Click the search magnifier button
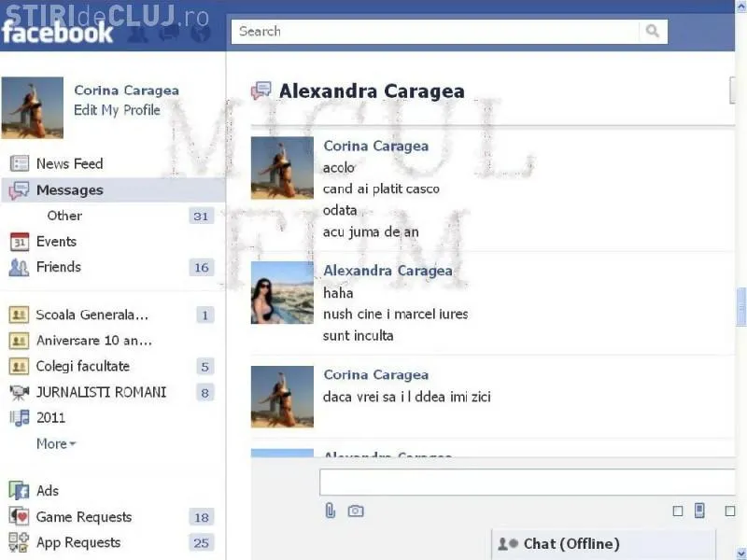 653,31
